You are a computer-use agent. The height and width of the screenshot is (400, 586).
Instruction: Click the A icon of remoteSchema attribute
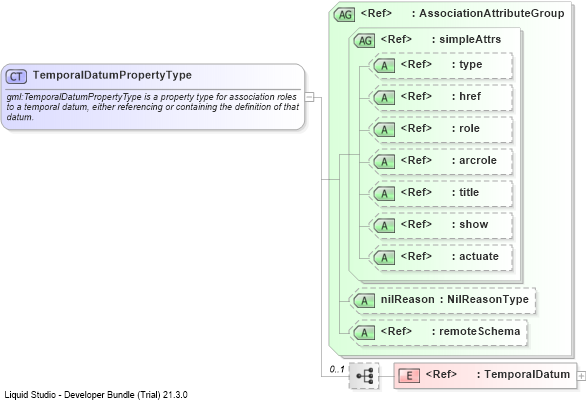pyautogui.click(x=364, y=333)
